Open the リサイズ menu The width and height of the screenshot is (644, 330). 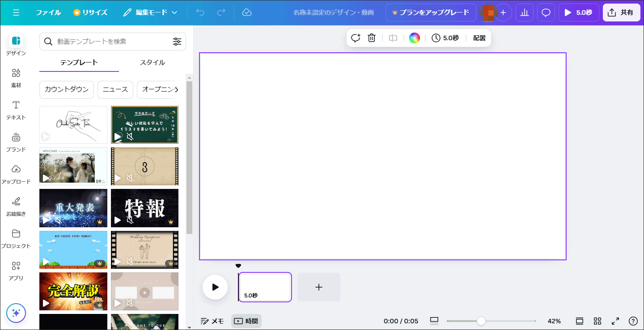[90, 13]
